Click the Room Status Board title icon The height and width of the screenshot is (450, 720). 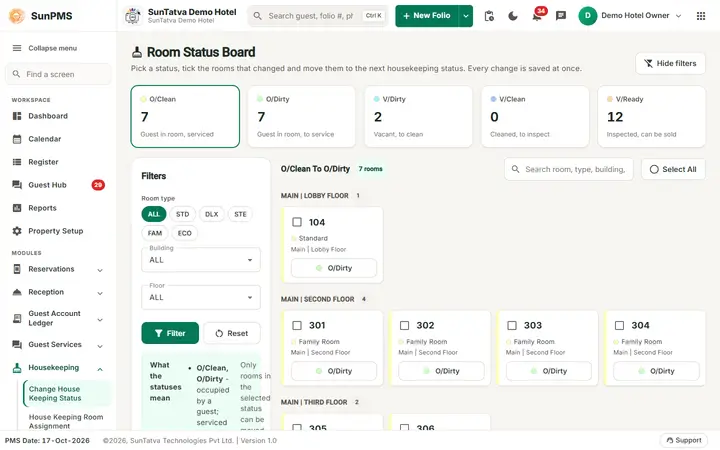[x=136, y=52]
